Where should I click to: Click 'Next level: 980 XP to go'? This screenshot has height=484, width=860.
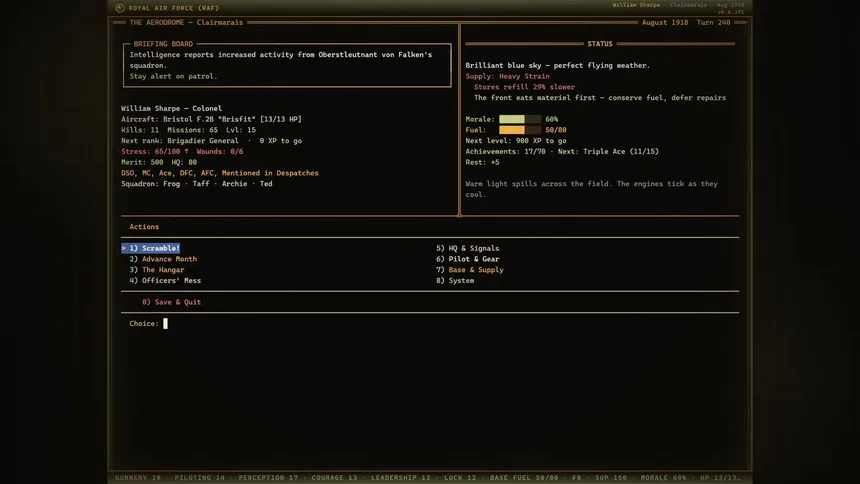516,140
